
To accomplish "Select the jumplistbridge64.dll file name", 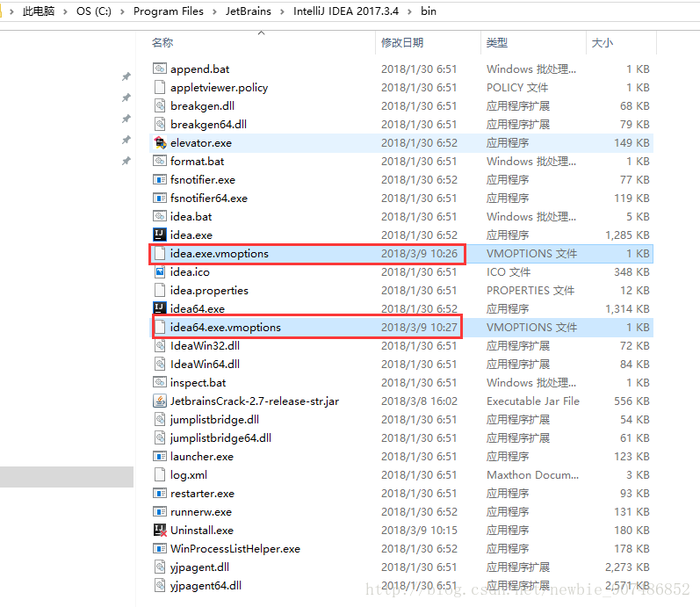I will pyautogui.click(x=220, y=438).
